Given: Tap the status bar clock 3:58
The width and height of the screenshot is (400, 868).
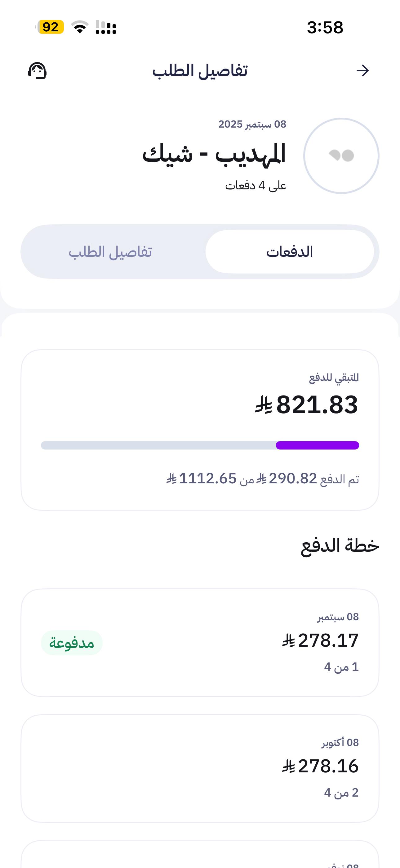Looking at the screenshot, I should coord(325,27).
